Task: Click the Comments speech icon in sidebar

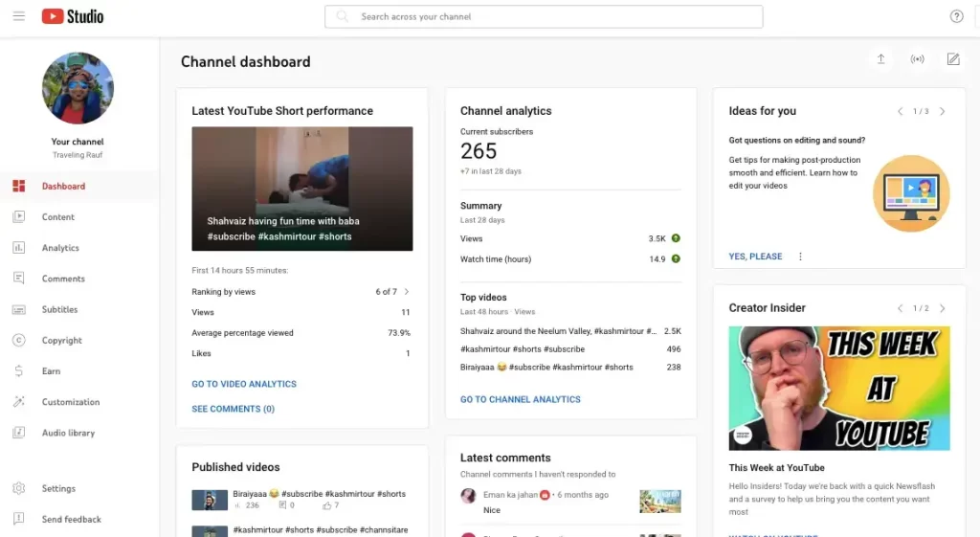Action: click(19, 279)
